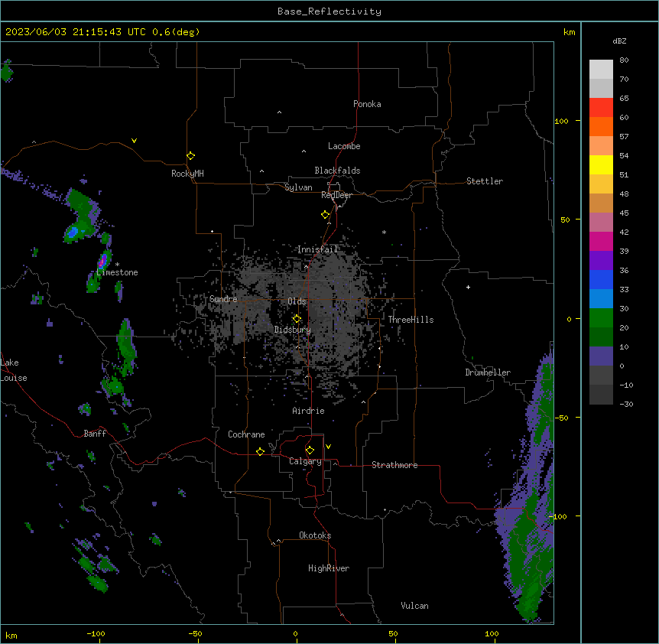Image resolution: width=659 pixels, height=644 pixels.
Task: Click the yellow diamond marker below Cochrane
Action: click(260, 451)
